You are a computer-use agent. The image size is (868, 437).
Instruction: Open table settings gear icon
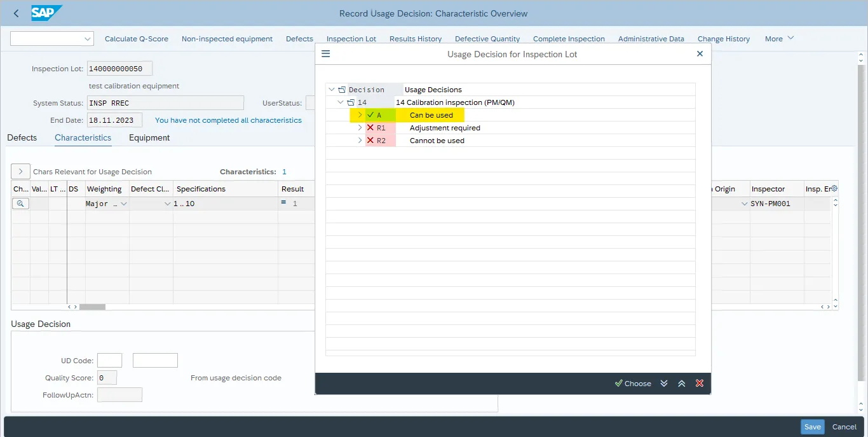(x=834, y=189)
